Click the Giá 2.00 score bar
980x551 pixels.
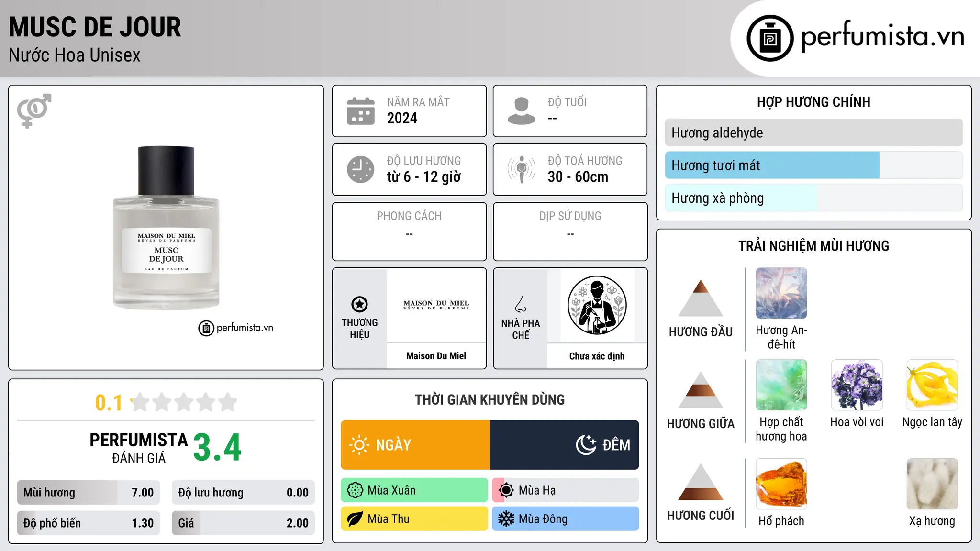pos(243,523)
